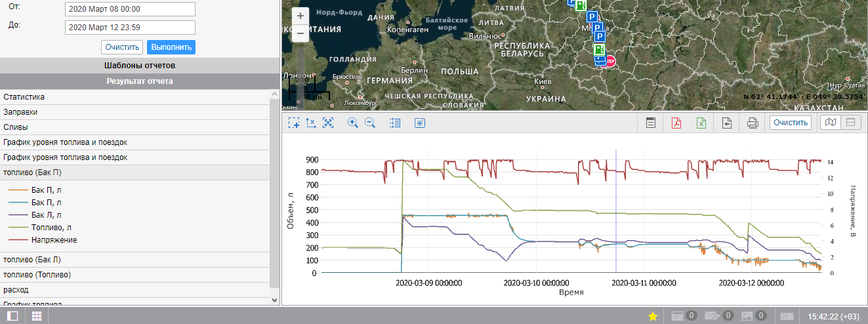Zoom out on the chart
This screenshot has width=868, height=324.
pyautogui.click(x=370, y=123)
